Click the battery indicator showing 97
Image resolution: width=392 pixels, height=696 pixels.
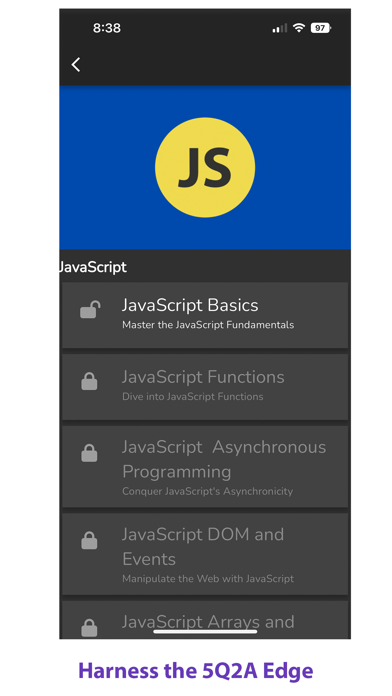321,28
